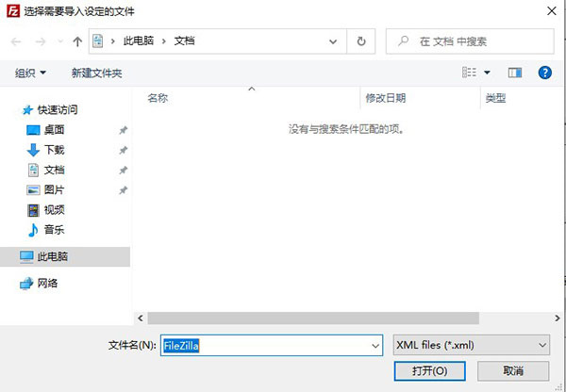Open the 组织 menu

click(x=30, y=73)
